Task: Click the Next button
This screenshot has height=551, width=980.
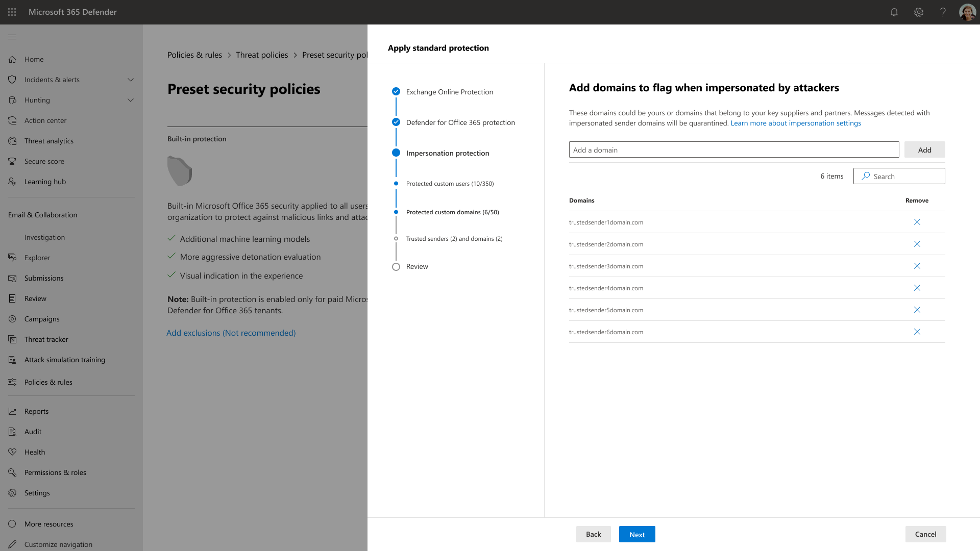Action: click(637, 534)
